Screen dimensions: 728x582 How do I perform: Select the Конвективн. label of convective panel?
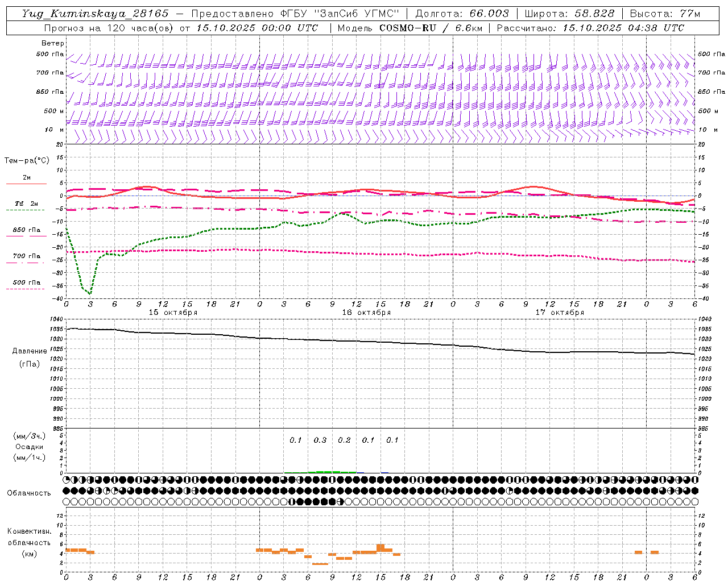tap(29, 531)
